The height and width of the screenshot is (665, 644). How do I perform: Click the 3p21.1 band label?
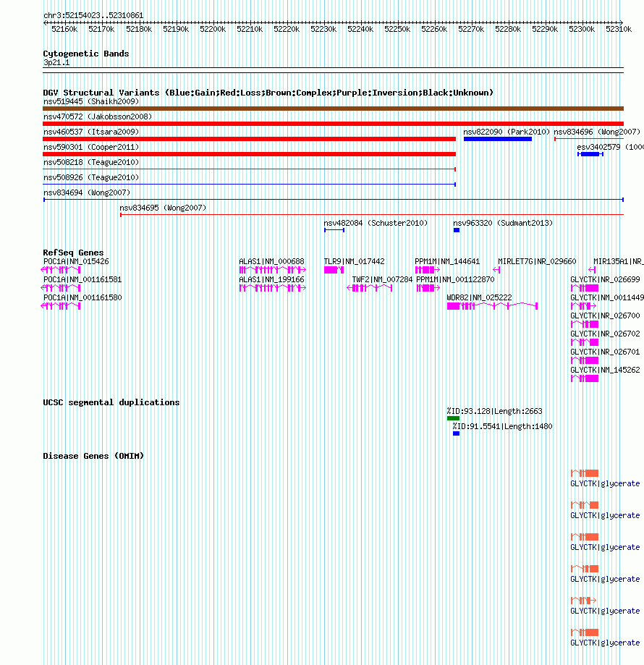(x=56, y=63)
